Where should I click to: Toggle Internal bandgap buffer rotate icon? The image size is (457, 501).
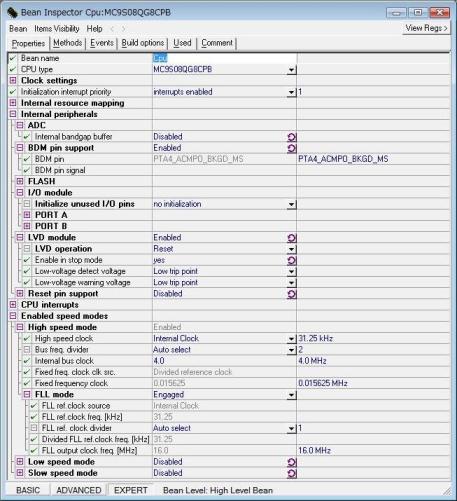coord(292,137)
